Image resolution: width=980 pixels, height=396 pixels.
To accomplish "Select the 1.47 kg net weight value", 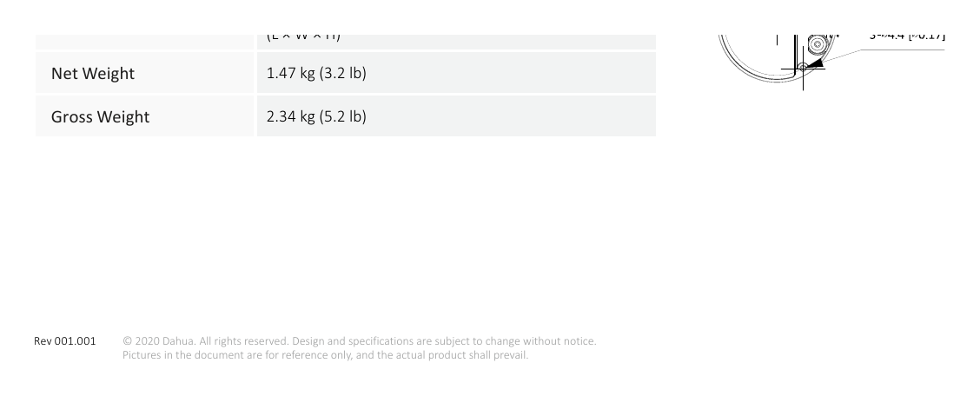I will pos(316,73).
